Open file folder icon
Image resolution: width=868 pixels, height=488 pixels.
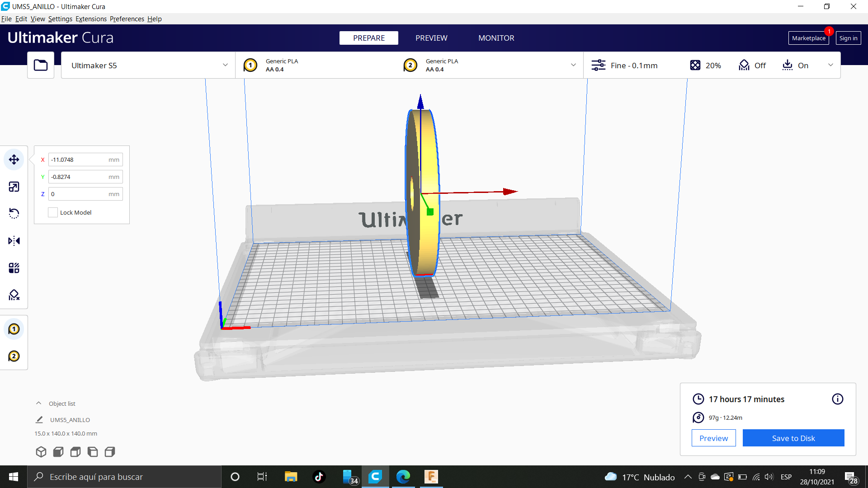[41, 65]
